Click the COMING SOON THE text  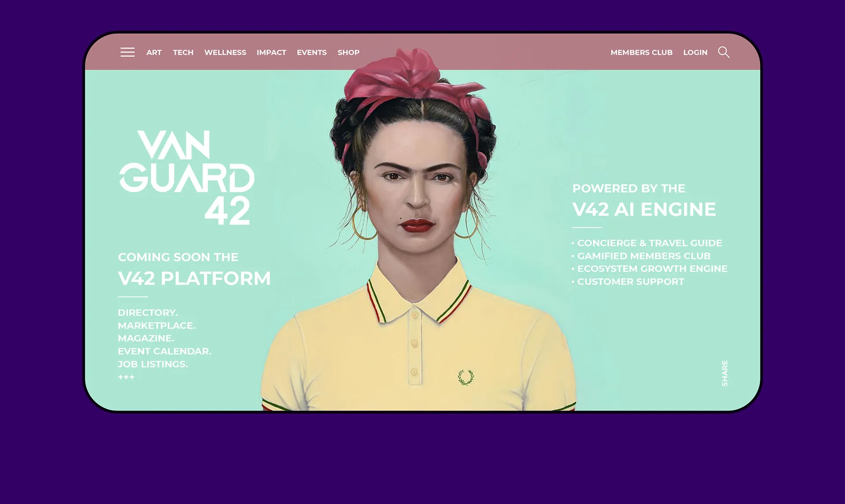[x=178, y=257]
